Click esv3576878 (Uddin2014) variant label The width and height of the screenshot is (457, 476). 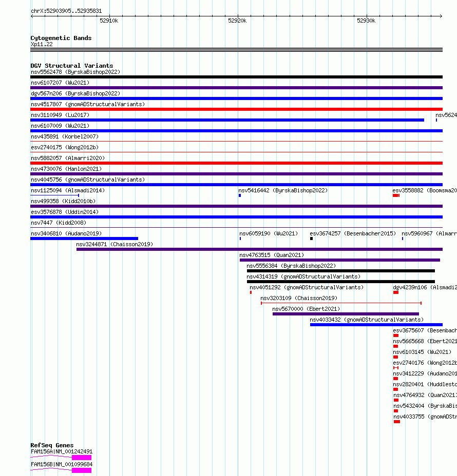tap(65, 212)
